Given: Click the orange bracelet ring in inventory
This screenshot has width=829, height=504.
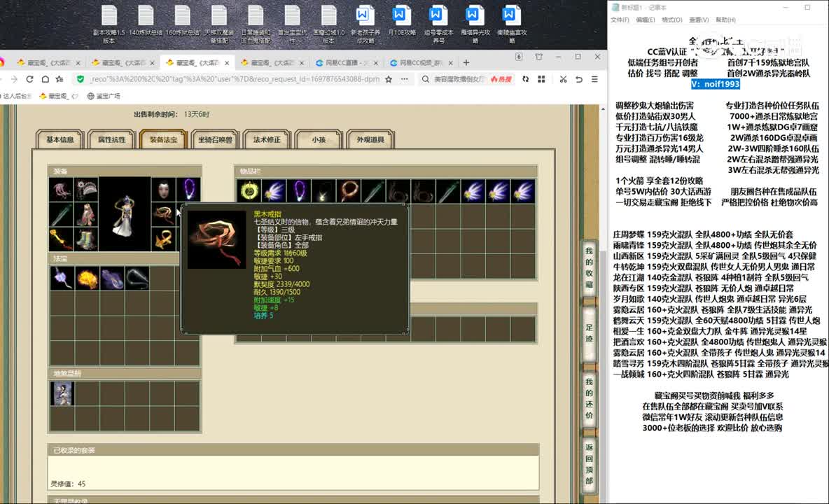Looking at the screenshot, I should click(349, 190).
